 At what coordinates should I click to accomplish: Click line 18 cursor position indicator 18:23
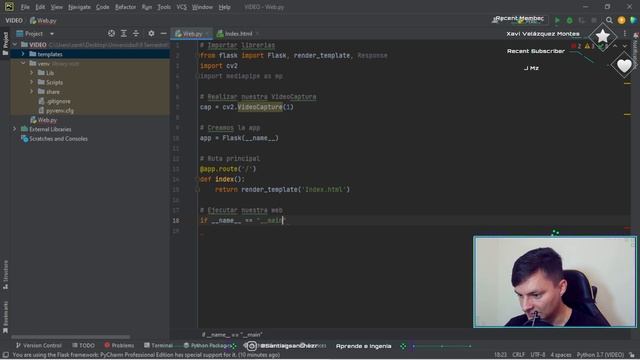tap(500, 355)
